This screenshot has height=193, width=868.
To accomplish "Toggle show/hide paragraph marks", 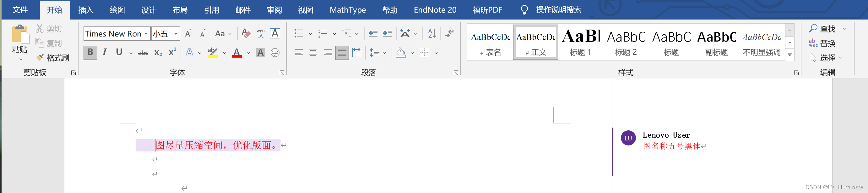I will (449, 33).
